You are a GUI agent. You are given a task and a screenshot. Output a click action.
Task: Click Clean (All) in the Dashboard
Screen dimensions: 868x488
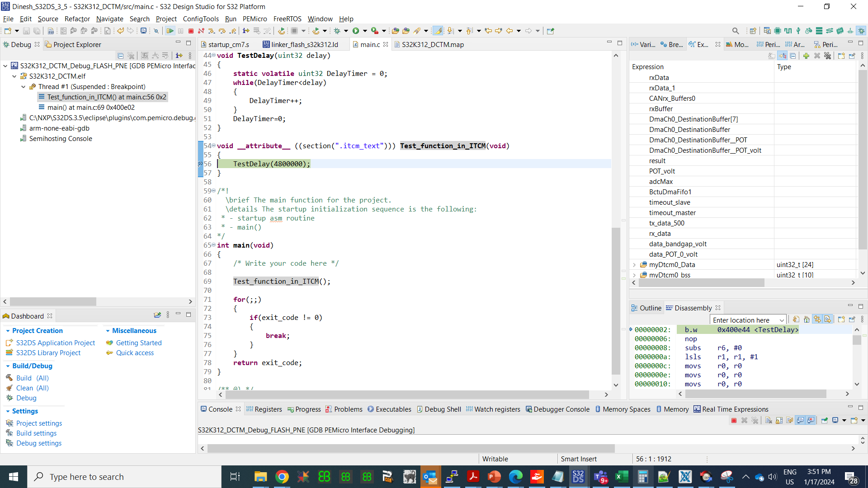tap(32, 388)
